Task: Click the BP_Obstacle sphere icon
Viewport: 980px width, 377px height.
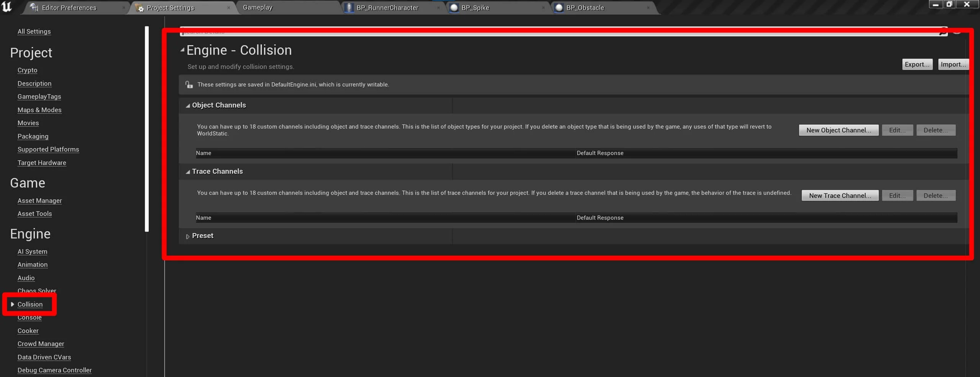Action: [559, 8]
